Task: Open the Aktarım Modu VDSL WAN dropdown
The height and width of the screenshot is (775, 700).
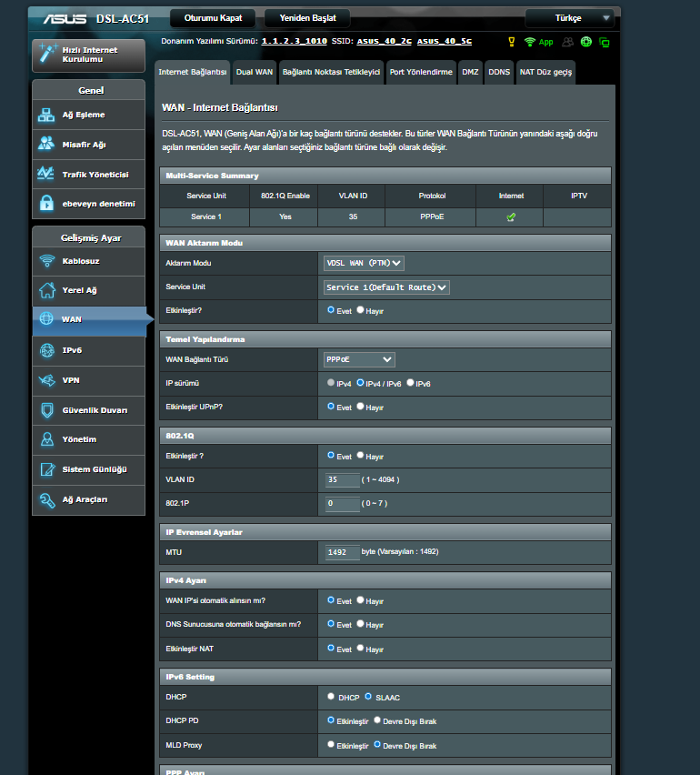Action: [364, 263]
